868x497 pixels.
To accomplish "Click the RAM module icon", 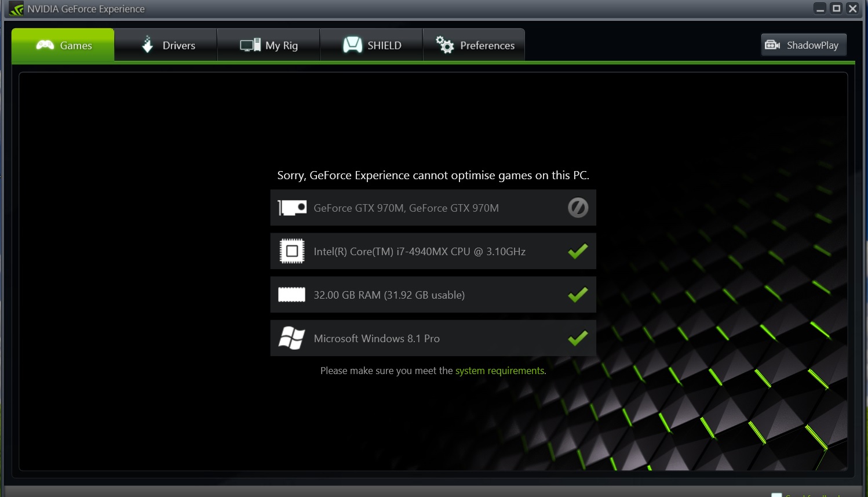I will coord(291,295).
